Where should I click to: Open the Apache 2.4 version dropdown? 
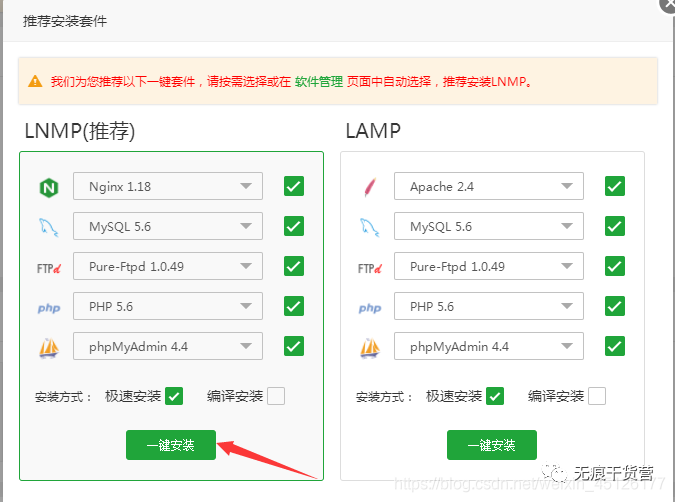tap(489, 186)
